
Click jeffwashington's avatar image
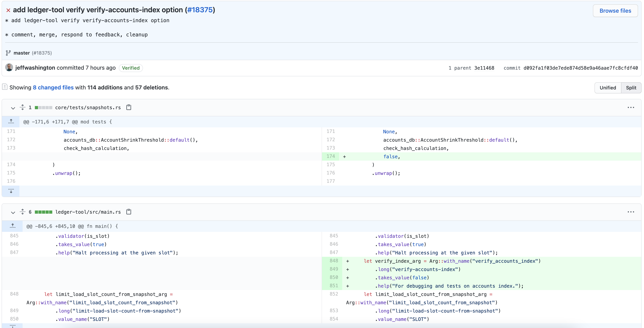[x=9, y=67]
